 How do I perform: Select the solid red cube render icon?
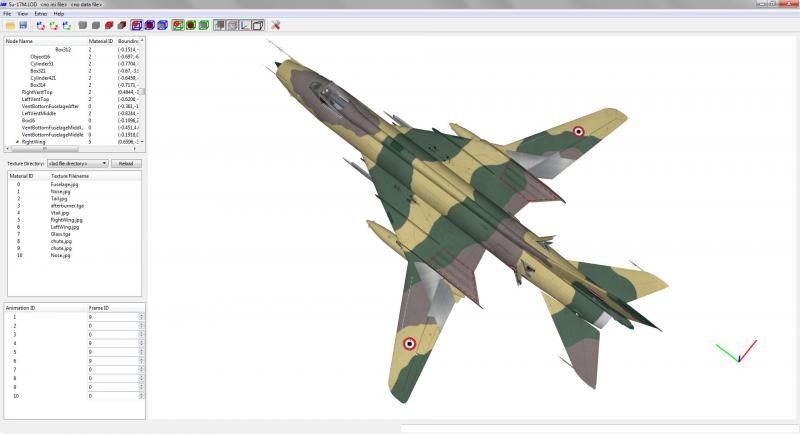(109, 25)
